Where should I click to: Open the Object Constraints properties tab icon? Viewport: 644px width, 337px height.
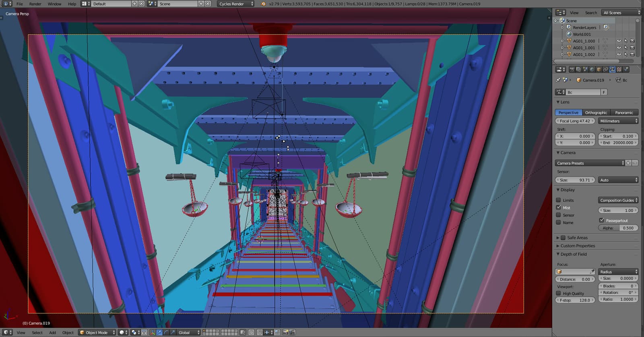[606, 70]
